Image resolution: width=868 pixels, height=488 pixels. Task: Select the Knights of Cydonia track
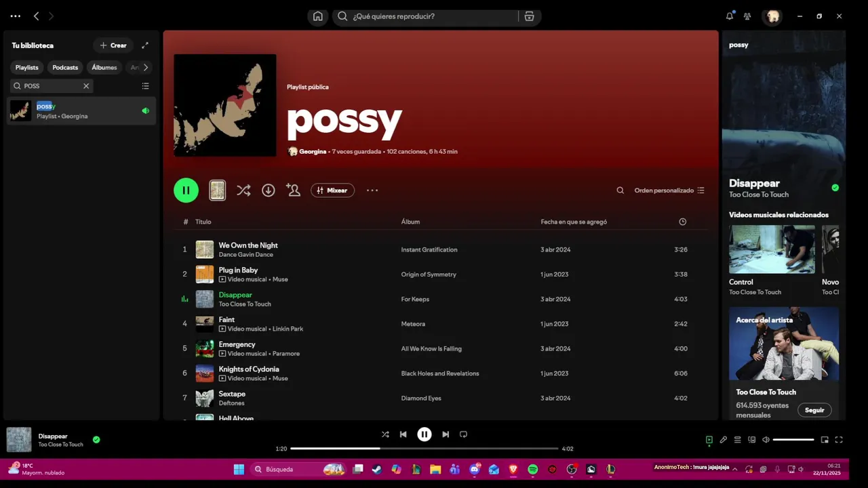[x=249, y=369]
